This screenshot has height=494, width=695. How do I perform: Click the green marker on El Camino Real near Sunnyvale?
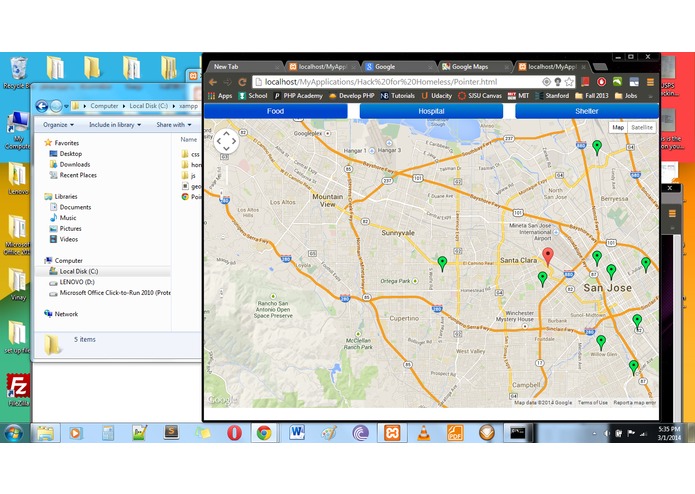[442, 263]
